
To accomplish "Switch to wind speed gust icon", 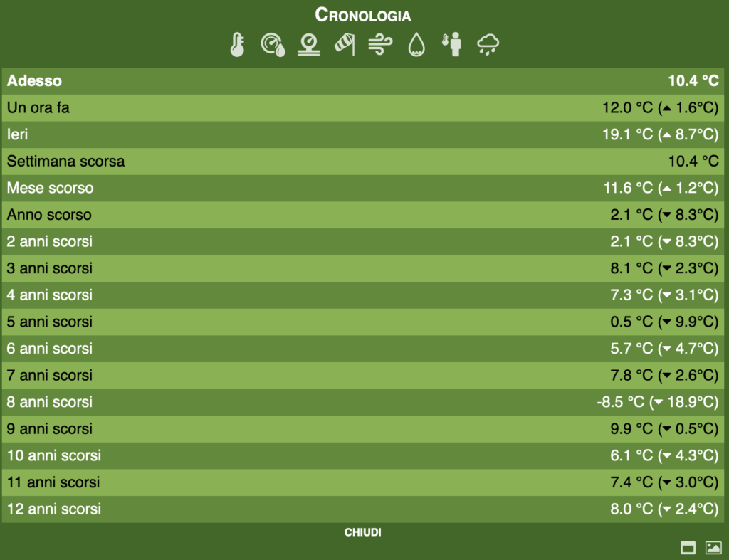I will point(380,45).
